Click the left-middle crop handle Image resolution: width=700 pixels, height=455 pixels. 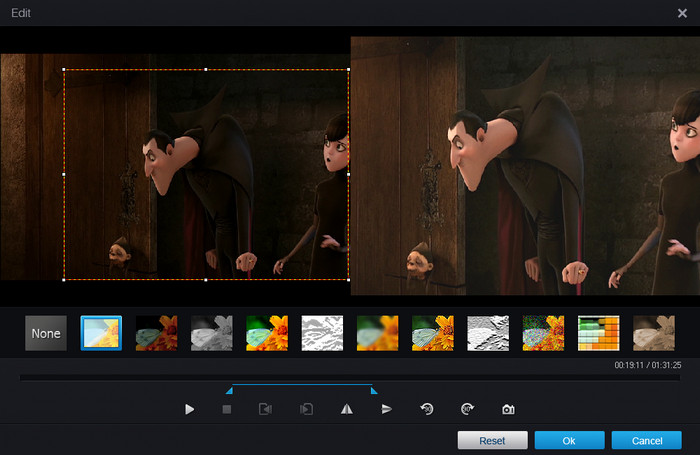coord(64,175)
